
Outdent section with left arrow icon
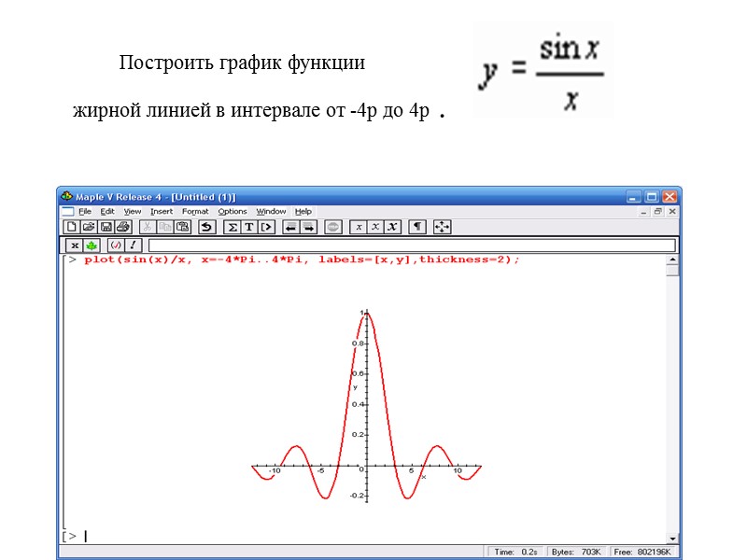click(290, 227)
